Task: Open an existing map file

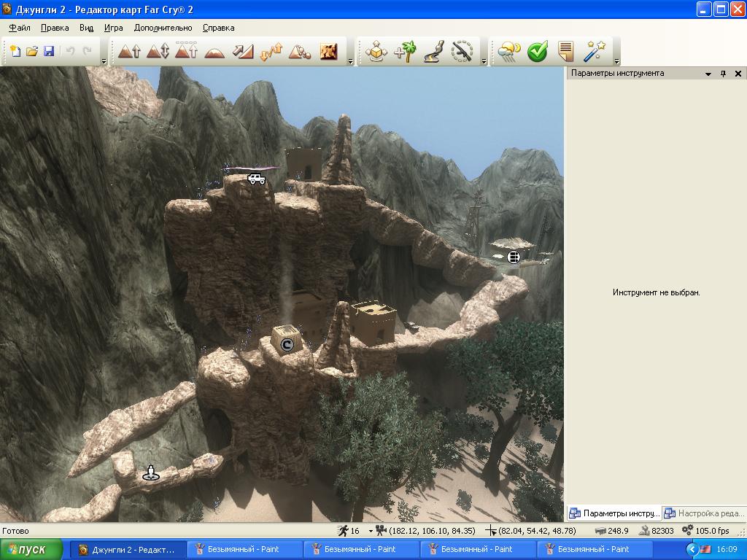Action: [x=32, y=51]
